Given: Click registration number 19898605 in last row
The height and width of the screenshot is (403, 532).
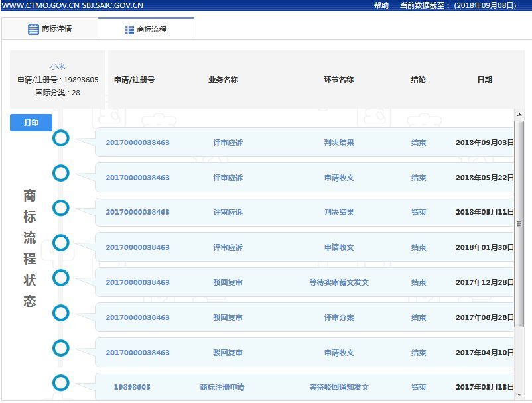Looking at the screenshot, I should 131,387.
